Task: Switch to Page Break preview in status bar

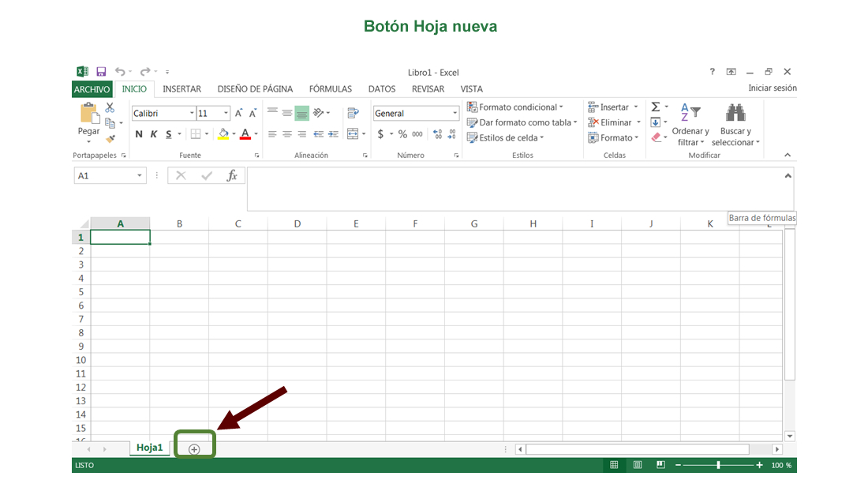Action: pyautogui.click(x=660, y=465)
